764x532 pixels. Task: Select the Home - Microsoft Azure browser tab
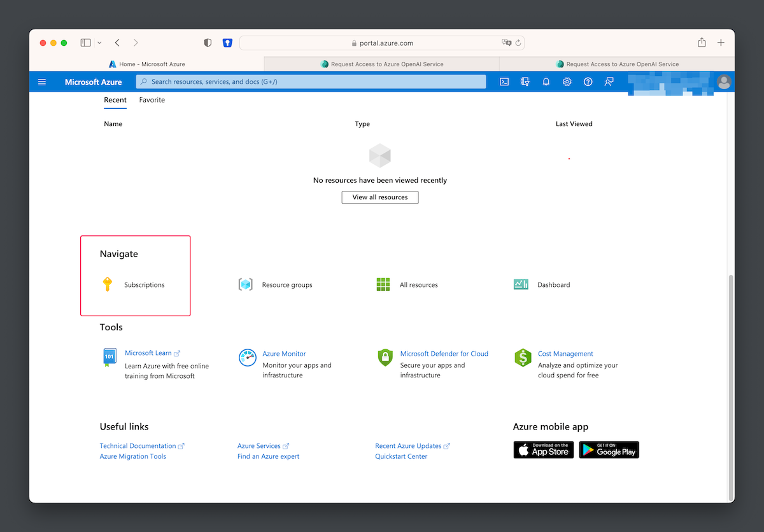[146, 64]
